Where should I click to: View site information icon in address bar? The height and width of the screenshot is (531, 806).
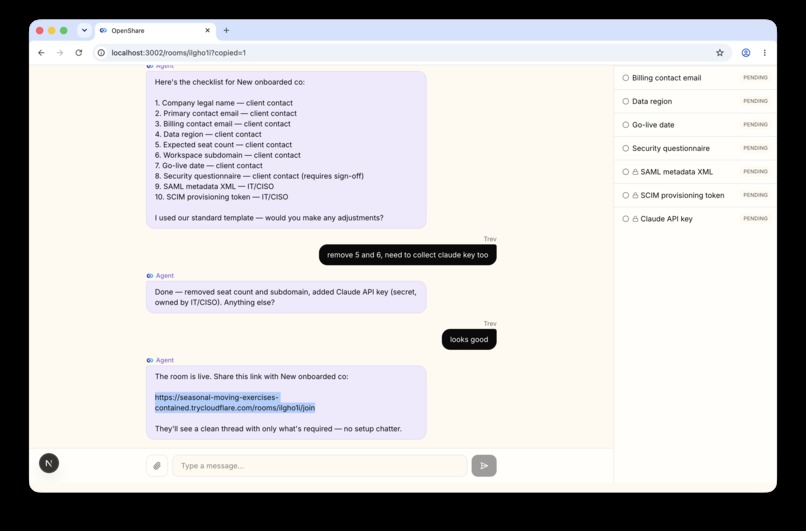pos(101,52)
